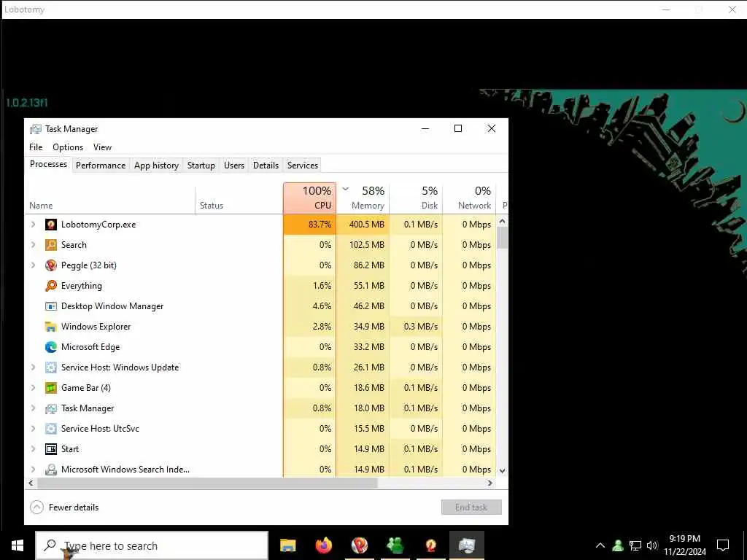
Task: Expand the Peggle (32 bit) process group
Action: pyautogui.click(x=33, y=265)
